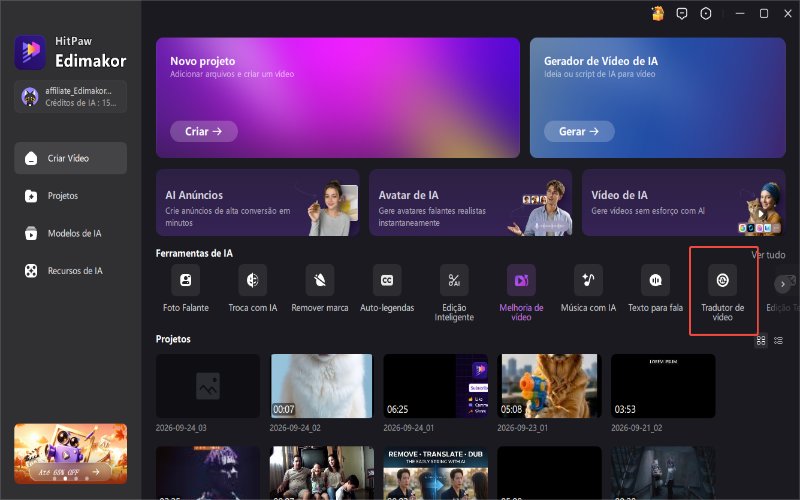
Task: Open Modelos de IA in sidebar
Action: pos(70,233)
